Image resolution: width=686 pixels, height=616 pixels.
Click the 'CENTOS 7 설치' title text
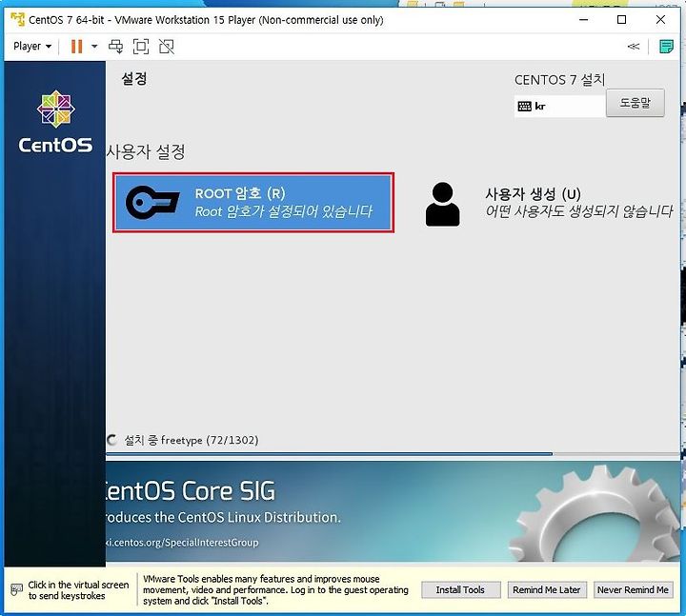[559, 80]
